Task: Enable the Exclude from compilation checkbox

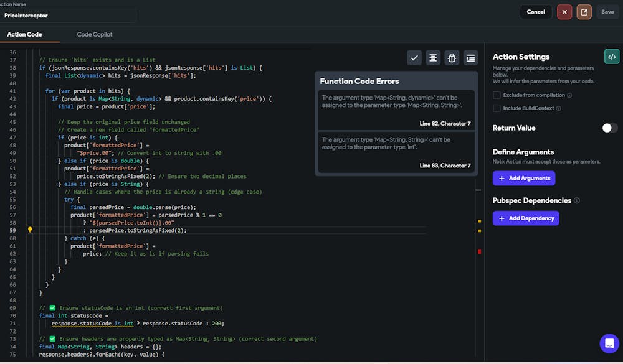Action: pos(497,95)
